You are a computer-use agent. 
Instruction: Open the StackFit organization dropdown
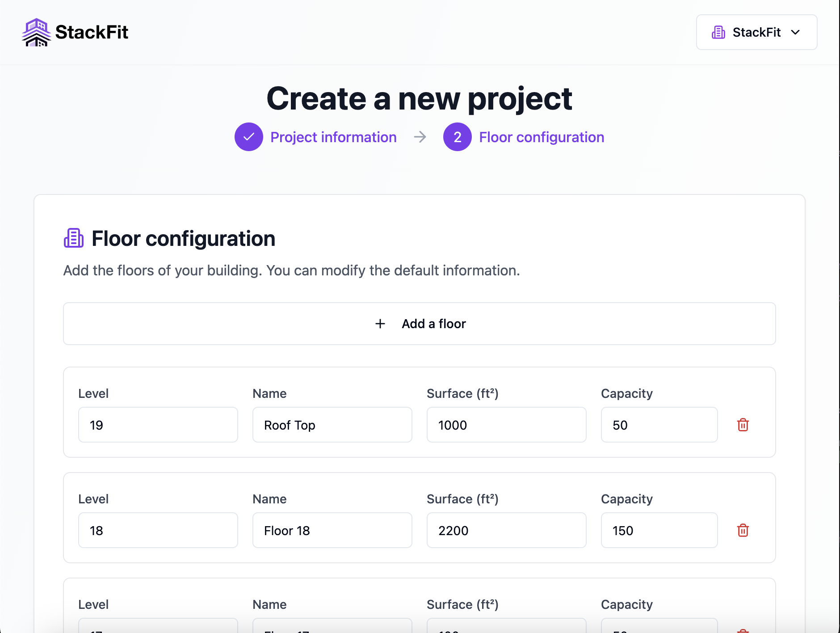(x=756, y=32)
